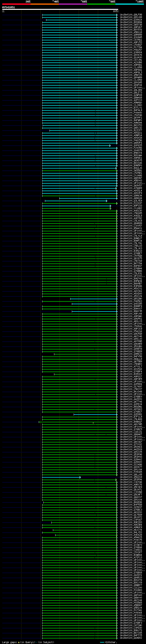Screen dimensions: 146x644
Task: Choose the UniRef100_Q6RSN7 entry
Action: 131,178
